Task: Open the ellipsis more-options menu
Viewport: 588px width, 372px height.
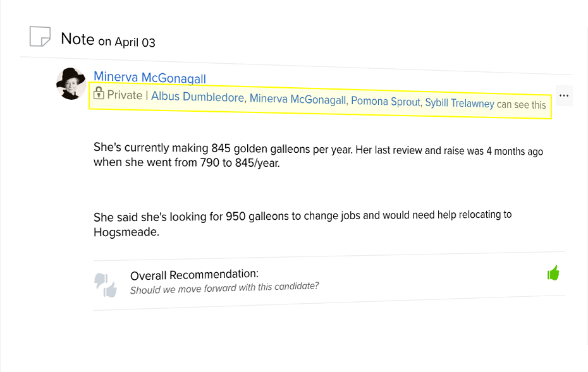Action: tap(565, 95)
